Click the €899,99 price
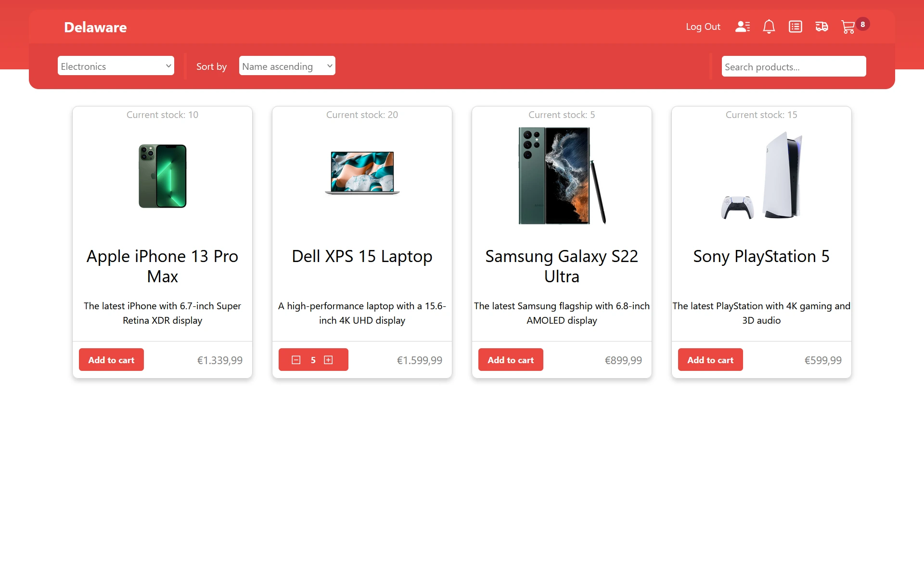Viewport: 924px width, 578px height. pos(623,360)
